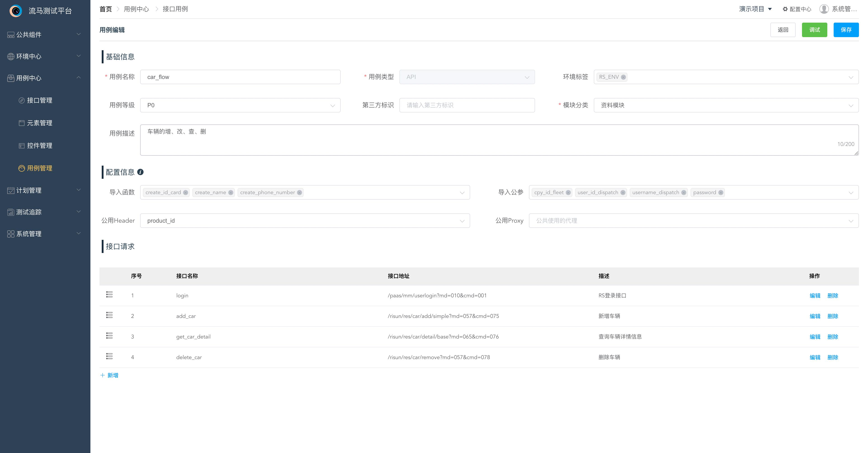This screenshot has width=868, height=453.
Task: Click the drag handle icon for delete_car row
Action: point(109,356)
